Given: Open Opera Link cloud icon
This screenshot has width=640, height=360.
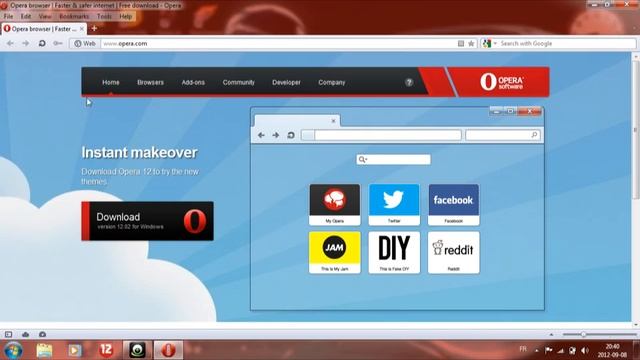Looking at the screenshot, I should click(25, 334).
